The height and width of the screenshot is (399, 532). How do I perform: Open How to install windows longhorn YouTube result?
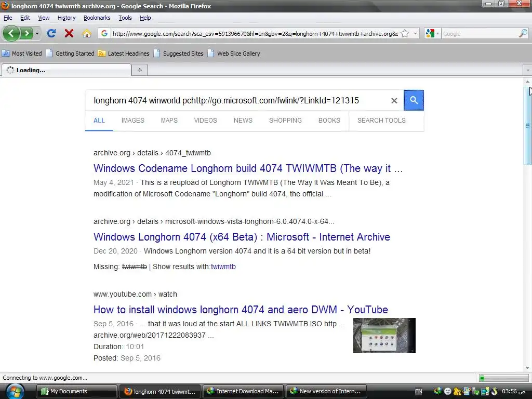(x=241, y=310)
